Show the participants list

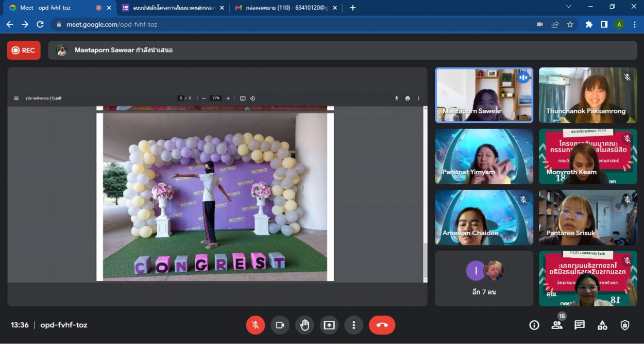coord(557,325)
